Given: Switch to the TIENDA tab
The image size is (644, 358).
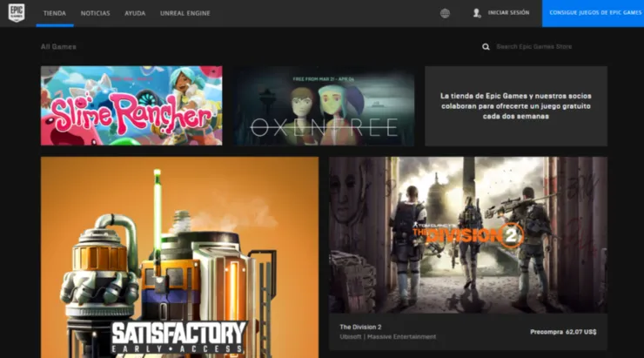Looking at the screenshot, I should 55,14.
